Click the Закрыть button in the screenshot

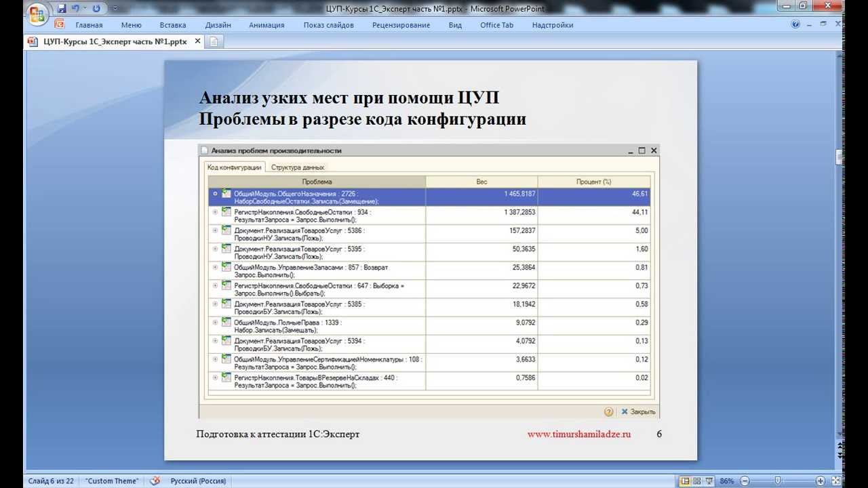tap(638, 411)
